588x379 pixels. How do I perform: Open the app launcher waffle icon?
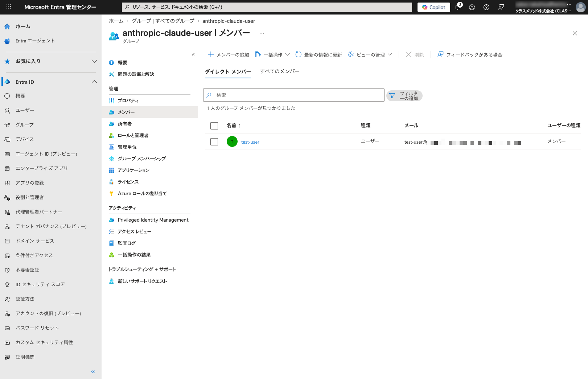[9, 7]
